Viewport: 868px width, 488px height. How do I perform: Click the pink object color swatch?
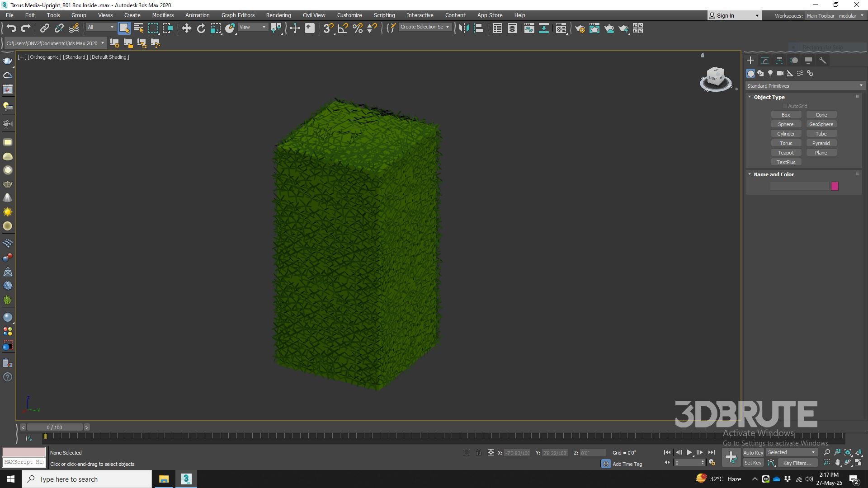(x=835, y=186)
